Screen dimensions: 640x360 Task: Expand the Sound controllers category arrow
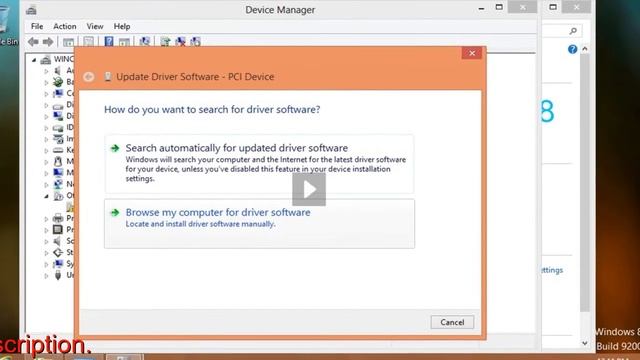pyautogui.click(x=46, y=241)
